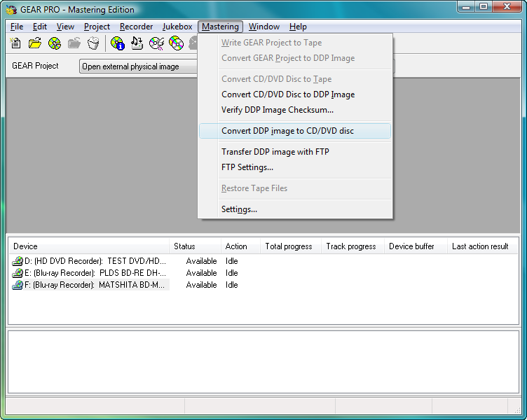Select the E: Blu-ray Recorder PLDS device
527x420 pixels.
click(90, 273)
